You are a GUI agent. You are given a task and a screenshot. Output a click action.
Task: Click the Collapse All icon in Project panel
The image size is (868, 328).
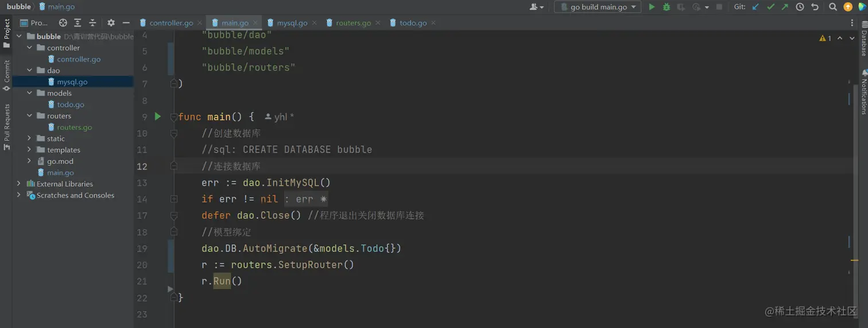pyautogui.click(x=92, y=23)
